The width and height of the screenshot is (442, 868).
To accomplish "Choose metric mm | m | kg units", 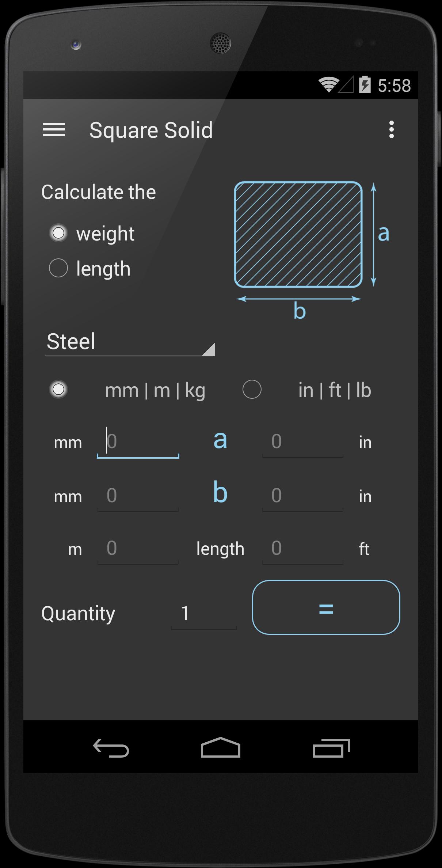I will (58, 390).
